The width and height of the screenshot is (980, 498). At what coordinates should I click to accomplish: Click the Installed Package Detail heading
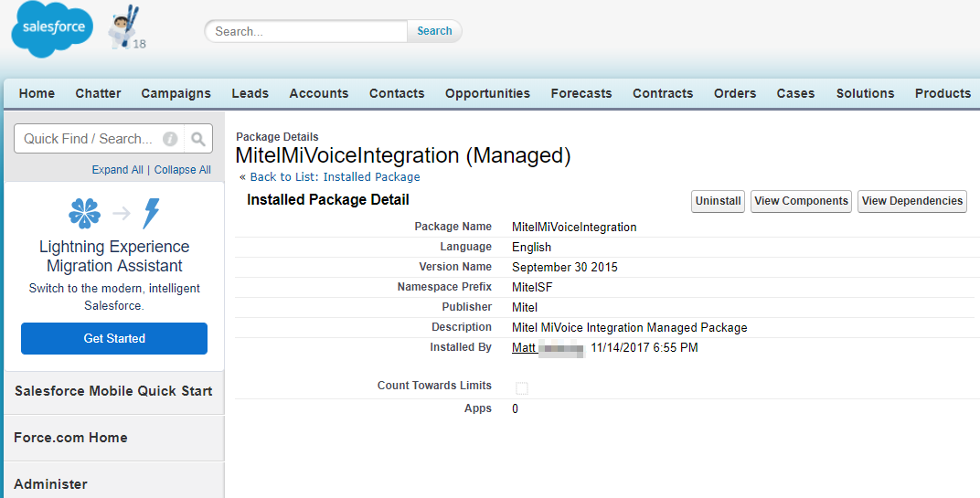[328, 200]
